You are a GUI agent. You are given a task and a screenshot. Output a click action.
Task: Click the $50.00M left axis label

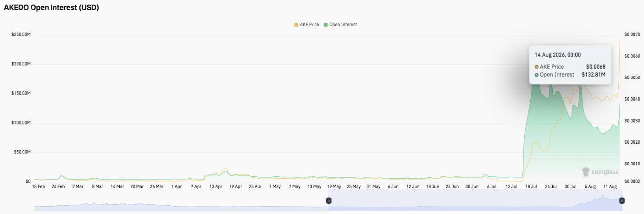point(22,152)
